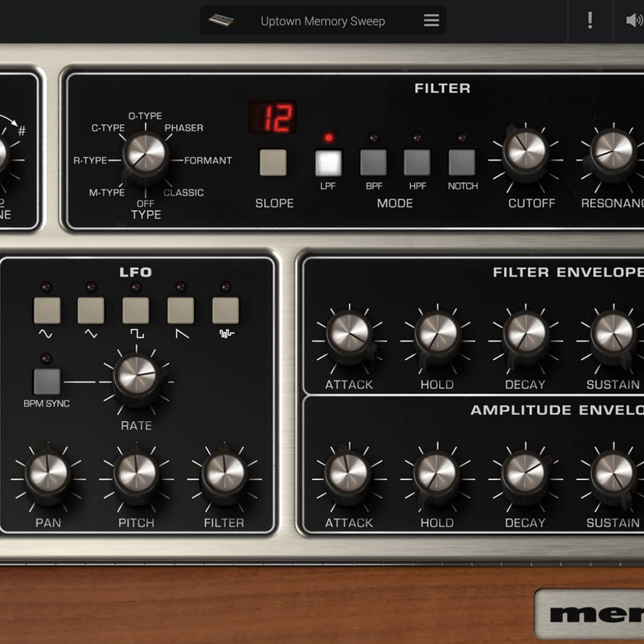
Task: Select the triangle wave LFO button
Action: (x=91, y=310)
